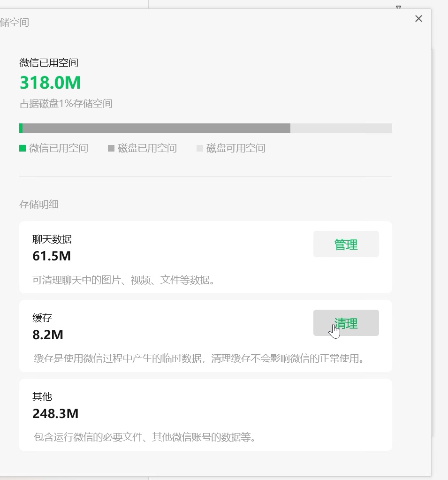Click the green 微信已用空间 legend swatch
The height and width of the screenshot is (480, 448).
(x=23, y=148)
